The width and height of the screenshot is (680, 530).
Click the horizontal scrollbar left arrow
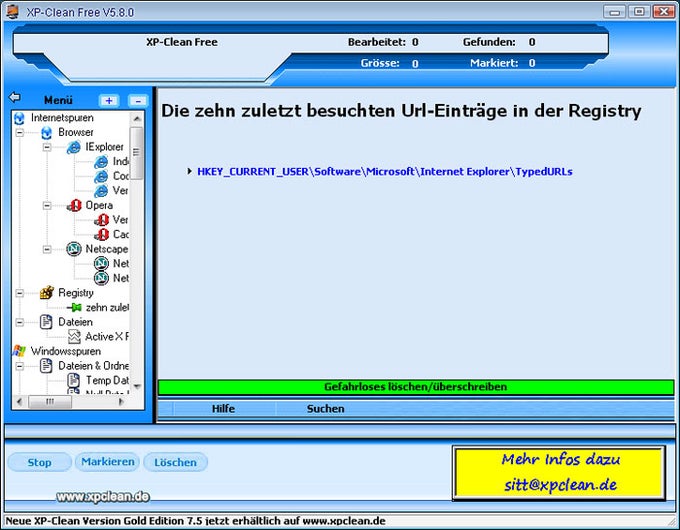point(19,402)
